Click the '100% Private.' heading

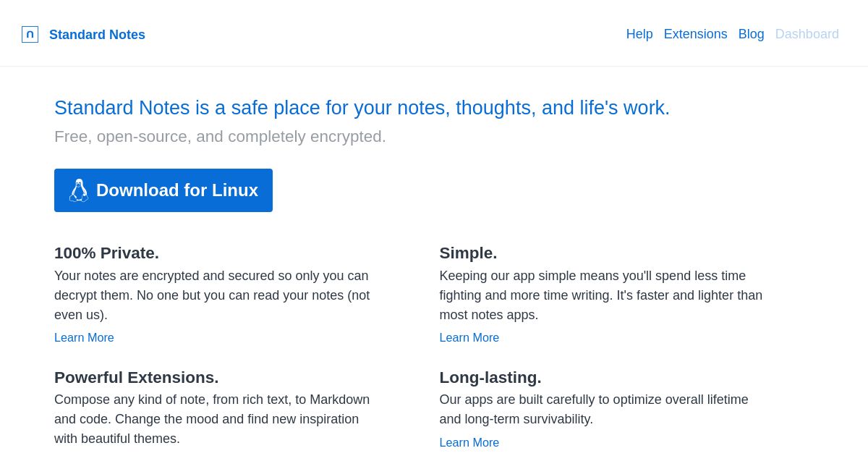coord(106,253)
